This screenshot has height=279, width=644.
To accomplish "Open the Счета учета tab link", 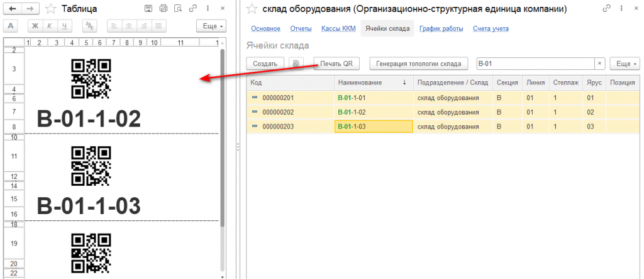I will pos(491,28).
